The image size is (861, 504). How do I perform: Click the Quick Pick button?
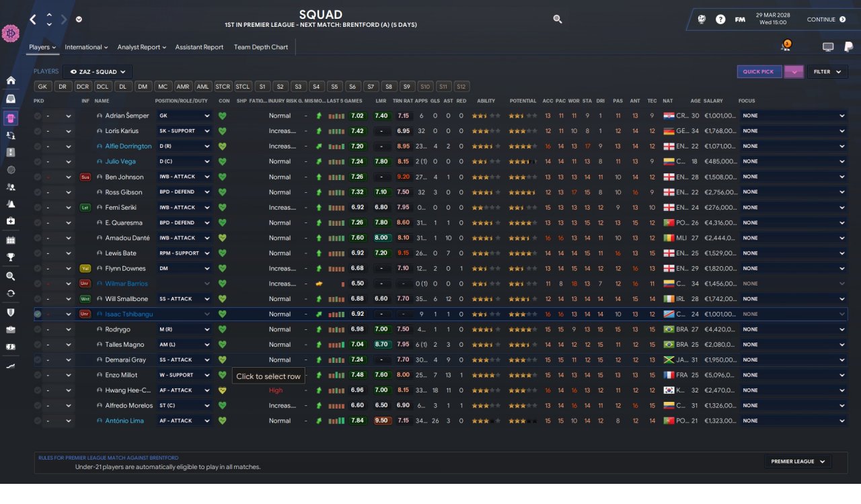click(759, 71)
